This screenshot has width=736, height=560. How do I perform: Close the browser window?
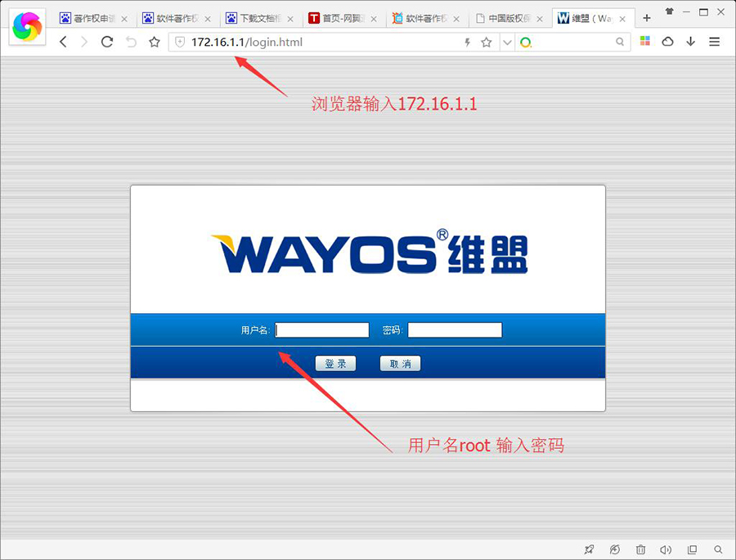coord(721,11)
